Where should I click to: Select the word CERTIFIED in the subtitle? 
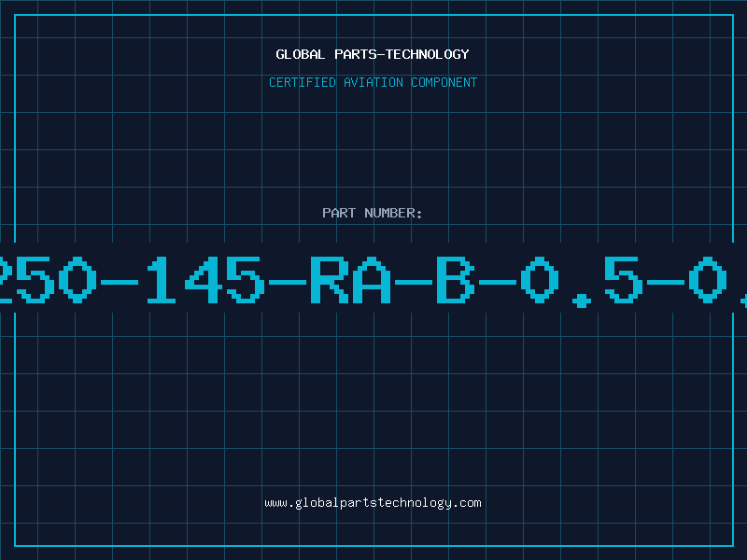point(303,82)
